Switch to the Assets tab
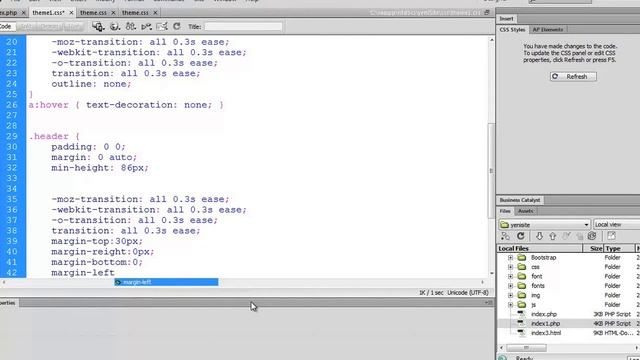Screen dimensions: 640x360 (525, 211)
